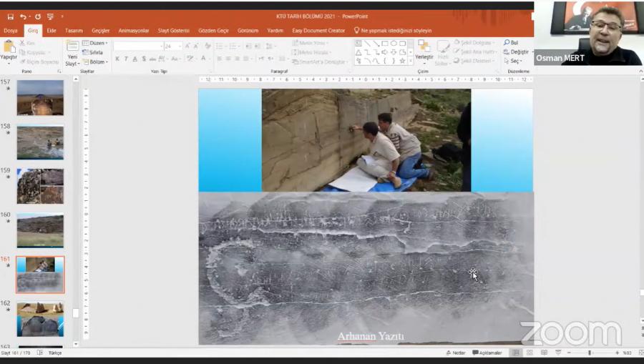The width and height of the screenshot is (644, 364).
Task: Toggle bold K formatting
Action: (117, 59)
